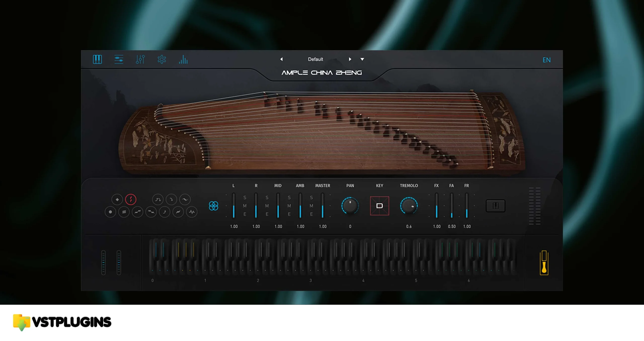The height and width of the screenshot is (341, 644).
Task: Click the left pitch wheel strip
Action: 103,263
